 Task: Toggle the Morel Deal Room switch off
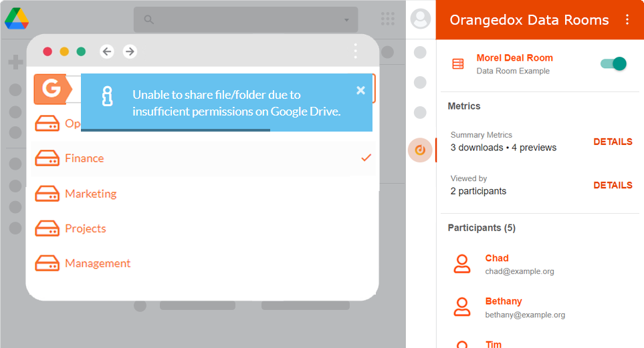pyautogui.click(x=614, y=63)
